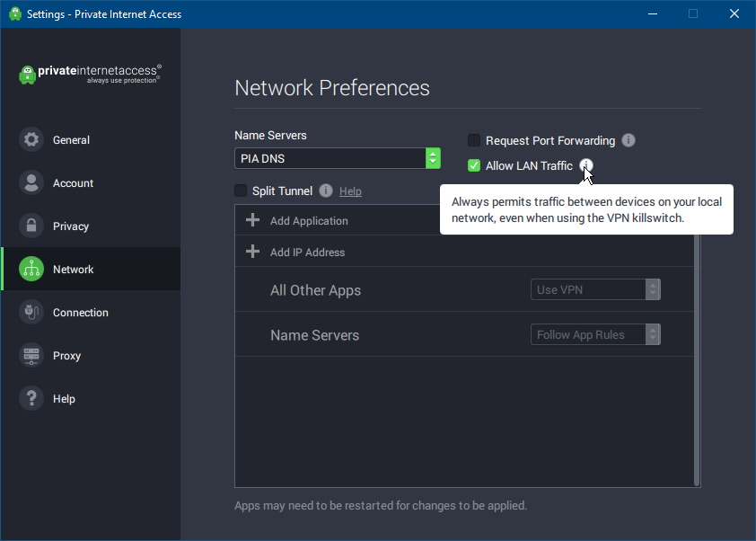Screen dimensions: 756x541
Task: Click the Account person icon
Action: 31,183
